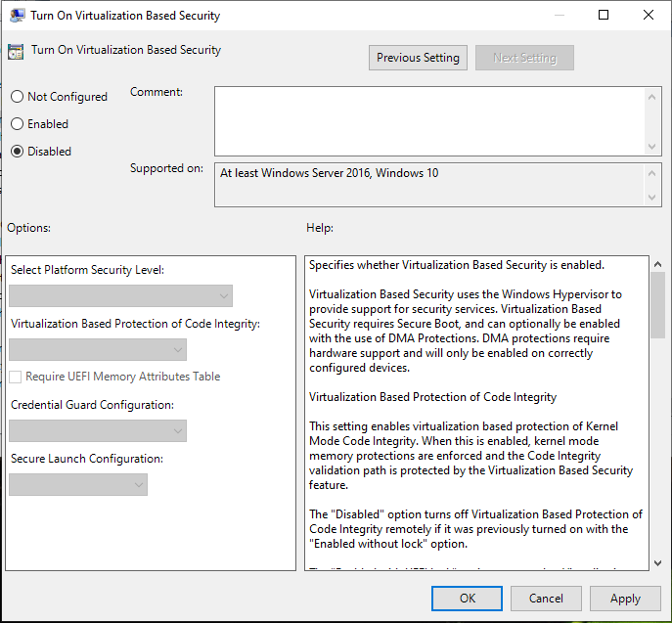The width and height of the screenshot is (672, 623).
Task: Click the Previous Setting button
Action: 418,58
